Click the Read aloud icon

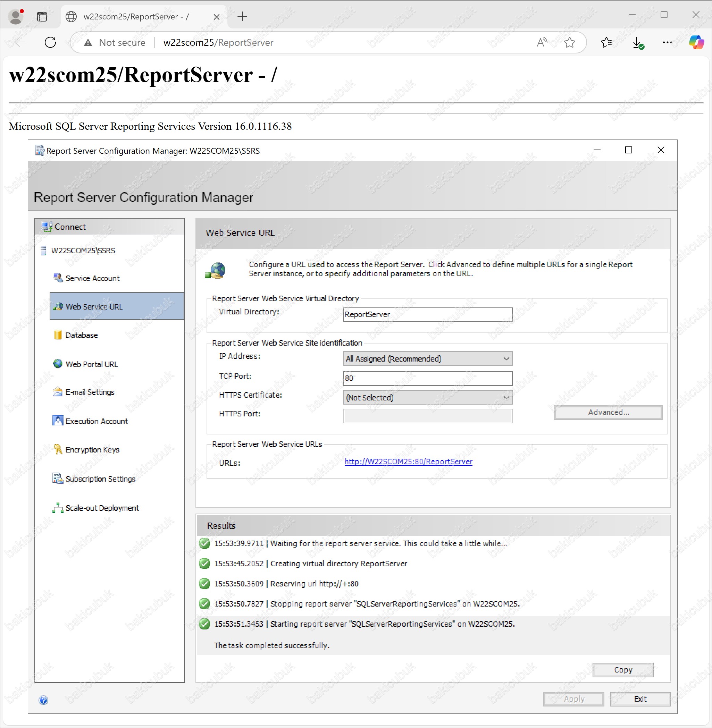tap(542, 42)
